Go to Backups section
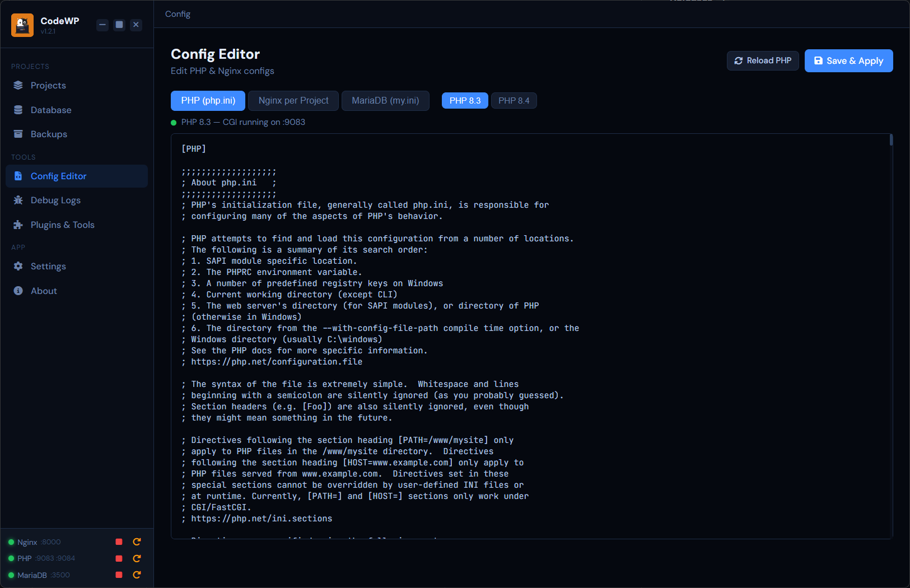The width and height of the screenshot is (910, 588). (x=49, y=134)
